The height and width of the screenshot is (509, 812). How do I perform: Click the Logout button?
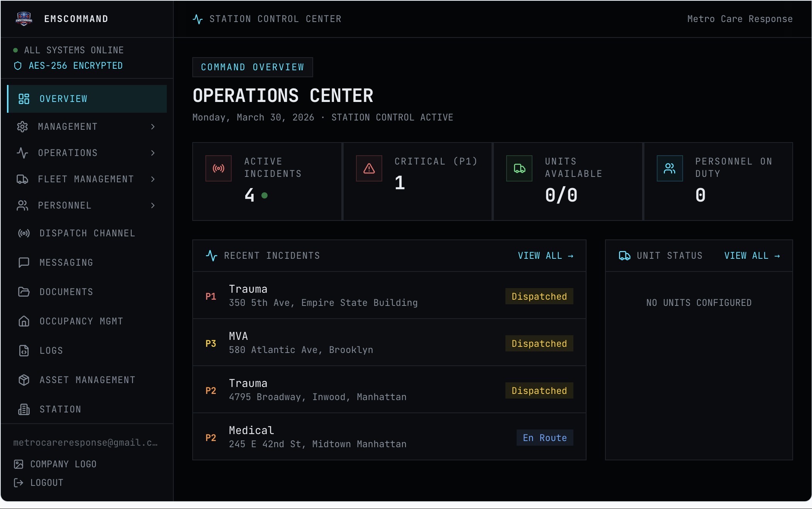(x=46, y=482)
